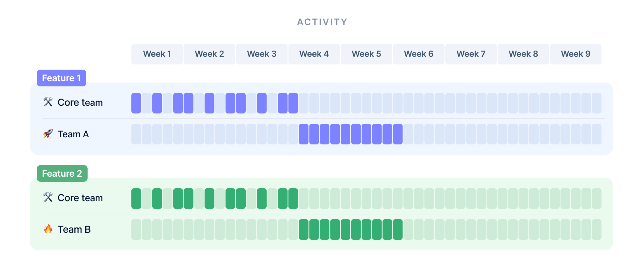Click the Week 6 header
Viewport: 644px width, 274px height.
tap(419, 54)
